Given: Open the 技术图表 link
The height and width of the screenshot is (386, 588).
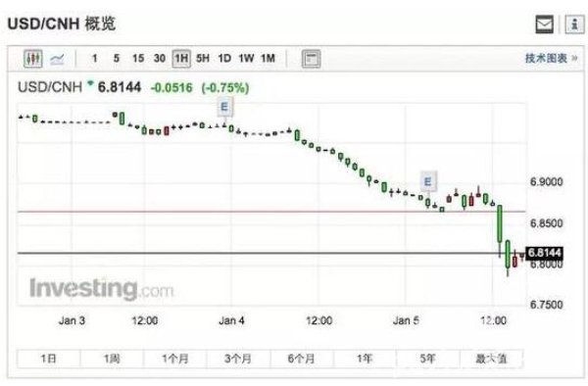Looking at the screenshot, I should [x=551, y=59].
